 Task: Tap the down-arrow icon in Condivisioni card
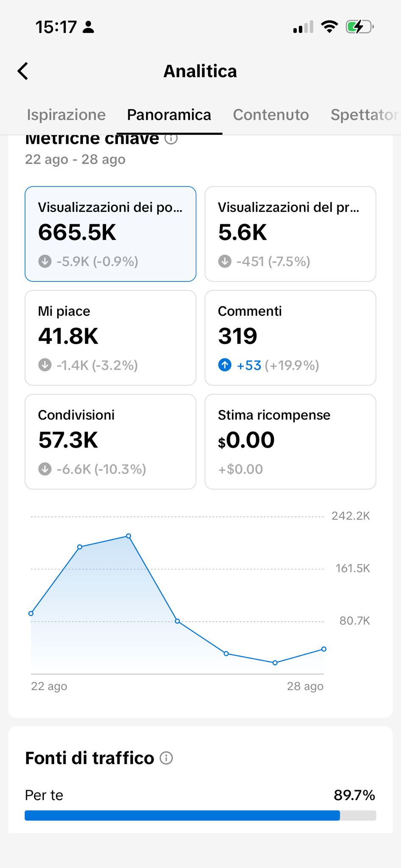pos(45,469)
